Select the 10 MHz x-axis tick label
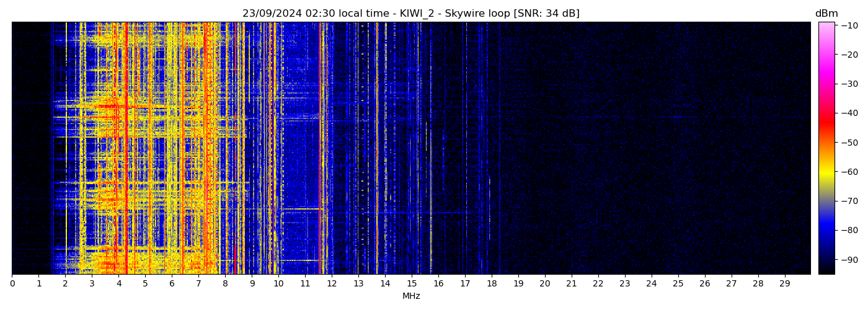Viewport: 868px width, 310px height. point(278,284)
